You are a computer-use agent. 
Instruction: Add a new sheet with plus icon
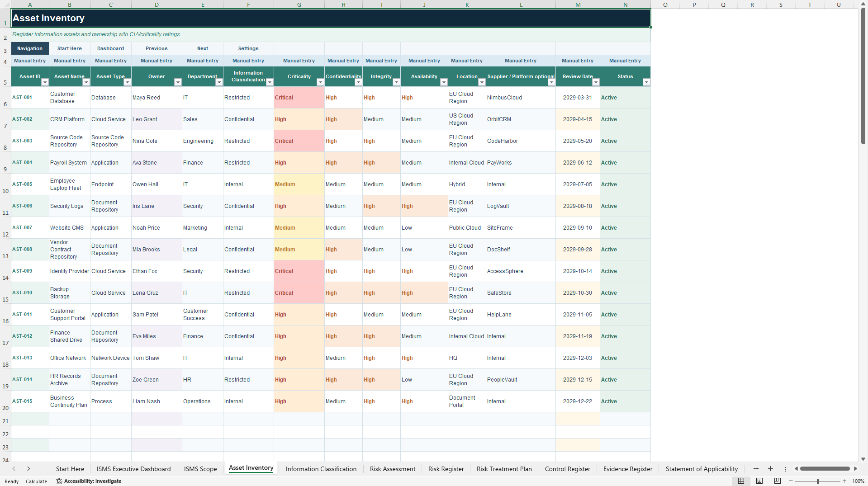coord(770,469)
